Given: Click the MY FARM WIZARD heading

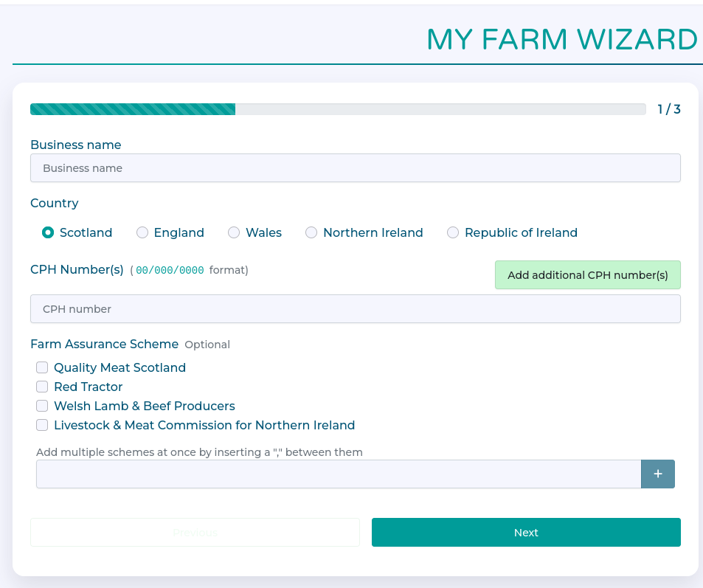Looking at the screenshot, I should pos(562,40).
